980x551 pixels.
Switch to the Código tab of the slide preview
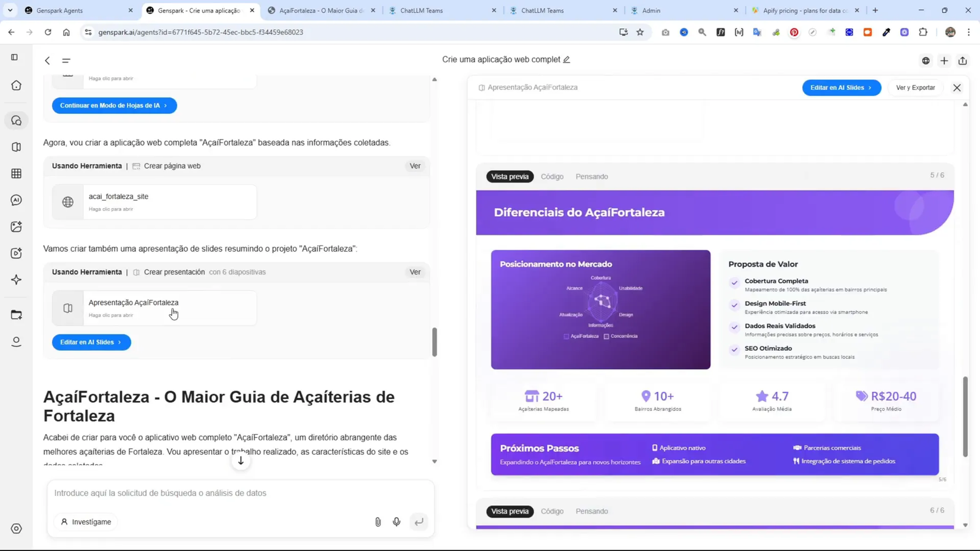click(x=552, y=176)
